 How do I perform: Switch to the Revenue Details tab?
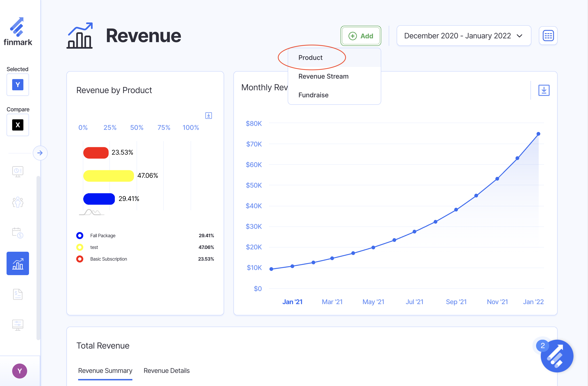pos(167,370)
